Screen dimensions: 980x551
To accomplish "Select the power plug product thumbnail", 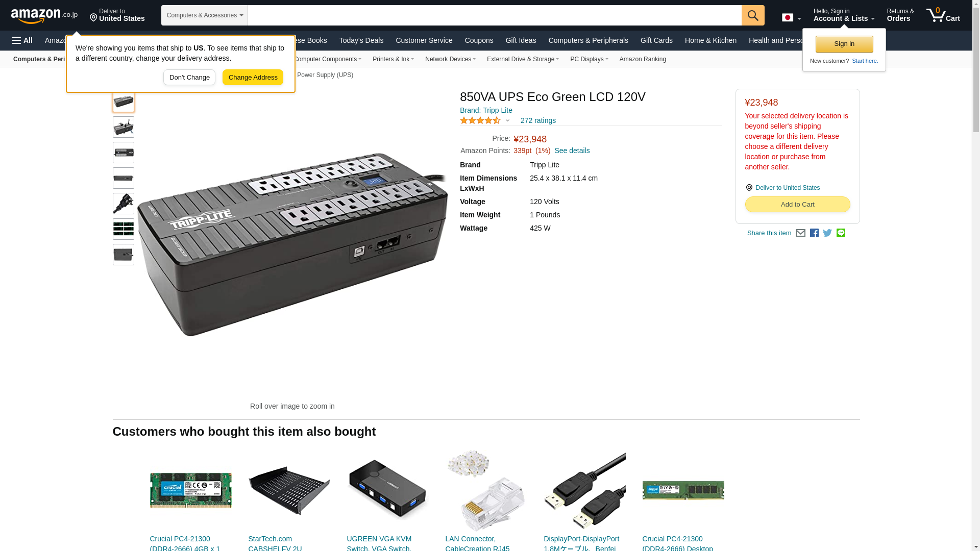I will click(124, 204).
